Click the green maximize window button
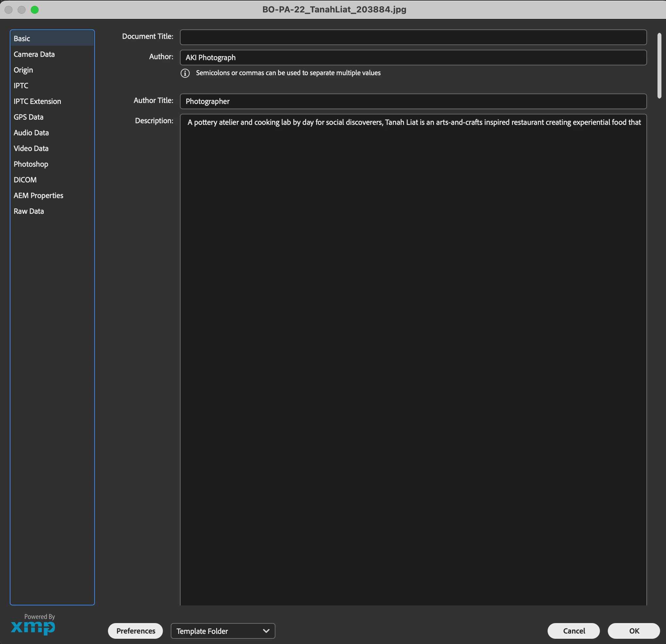The image size is (666, 644). point(35,9)
